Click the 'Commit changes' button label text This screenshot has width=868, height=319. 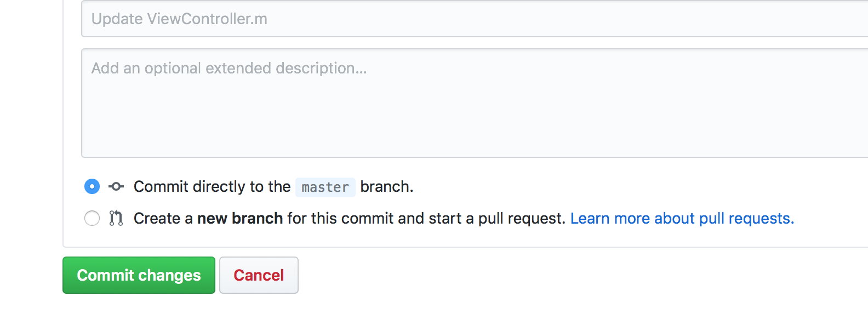(139, 275)
